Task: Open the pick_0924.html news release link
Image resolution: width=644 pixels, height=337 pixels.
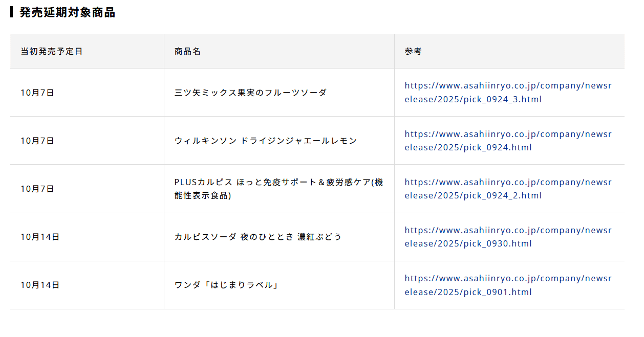Action: pyautogui.click(x=508, y=141)
